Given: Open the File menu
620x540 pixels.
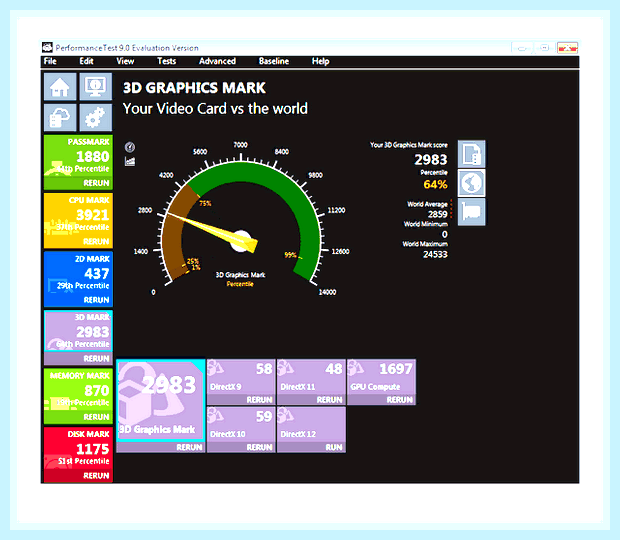Looking at the screenshot, I should coord(50,61).
